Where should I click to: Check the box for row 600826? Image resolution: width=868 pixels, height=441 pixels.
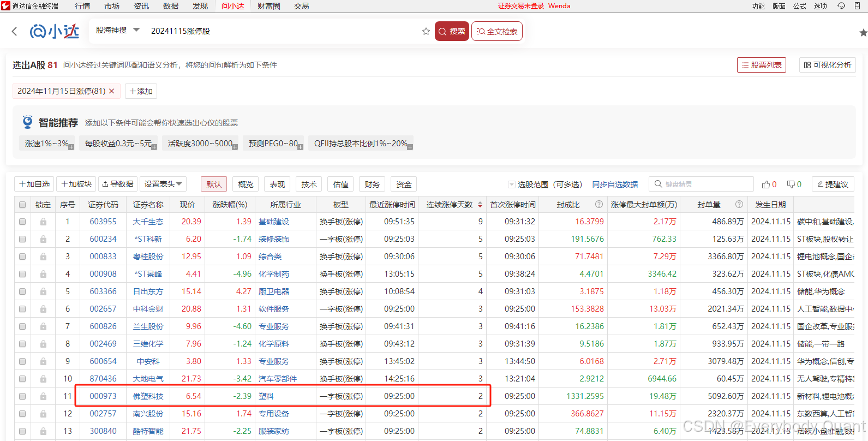[x=22, y=326]
